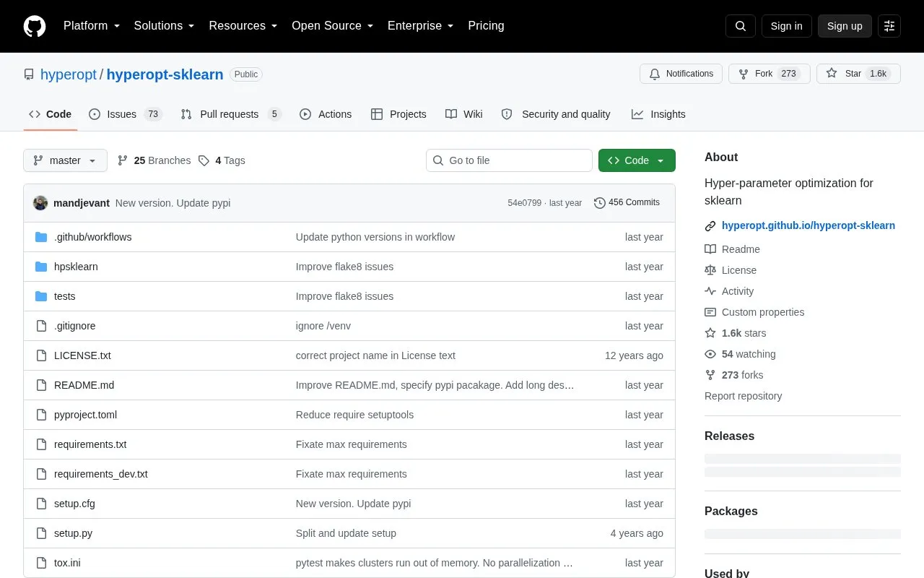Open appearance settings icon in header
This screenshot has height=578, width=924.
click(x=889, y=26)
